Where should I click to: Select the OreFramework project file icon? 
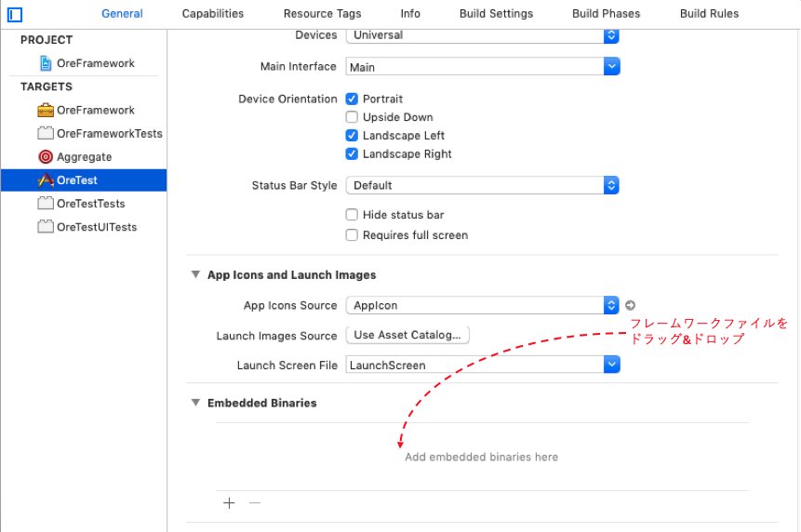click(47, 63)
